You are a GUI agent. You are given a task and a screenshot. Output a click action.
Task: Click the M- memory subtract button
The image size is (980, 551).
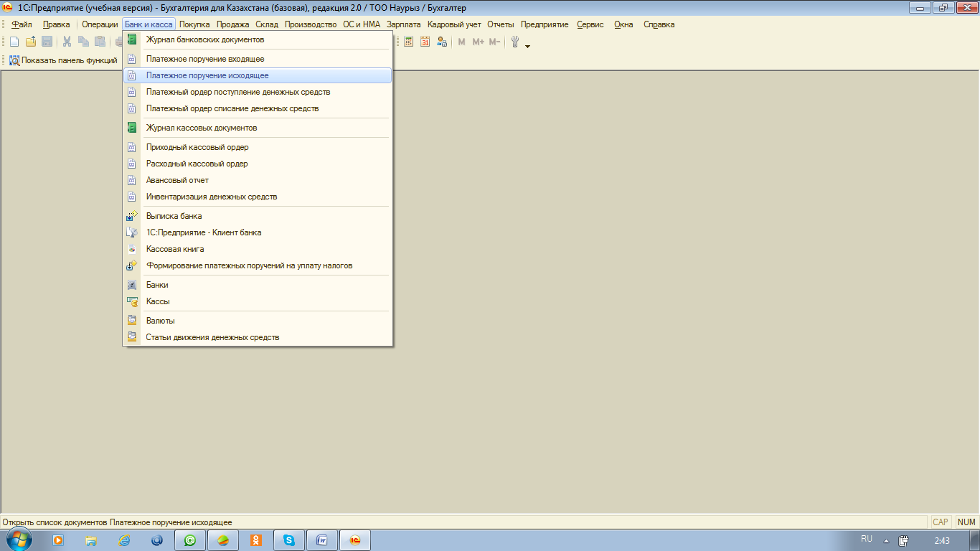point(494,42)
